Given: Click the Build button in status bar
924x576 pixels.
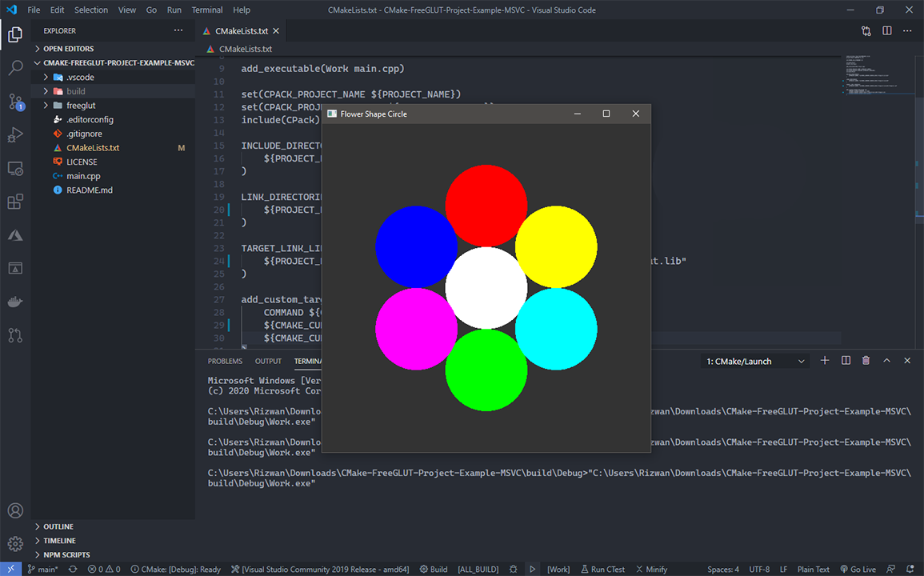Looking at the screenshot, I should click(x=434, y=570).
